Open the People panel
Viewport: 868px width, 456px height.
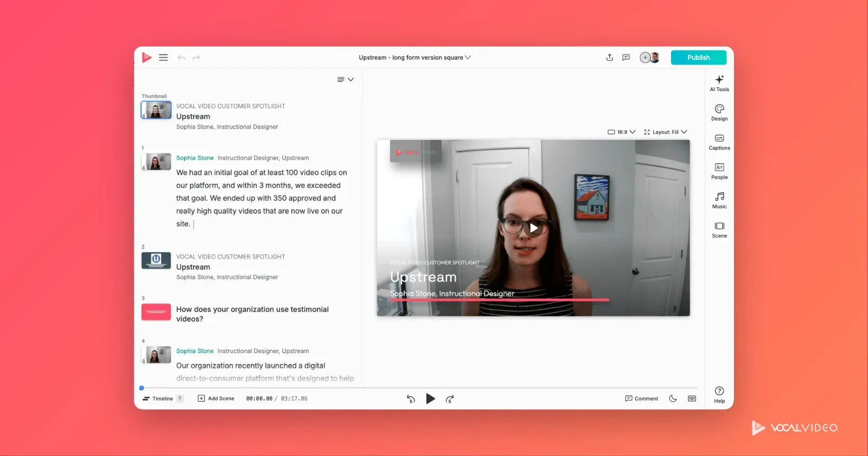coord(719,171)
